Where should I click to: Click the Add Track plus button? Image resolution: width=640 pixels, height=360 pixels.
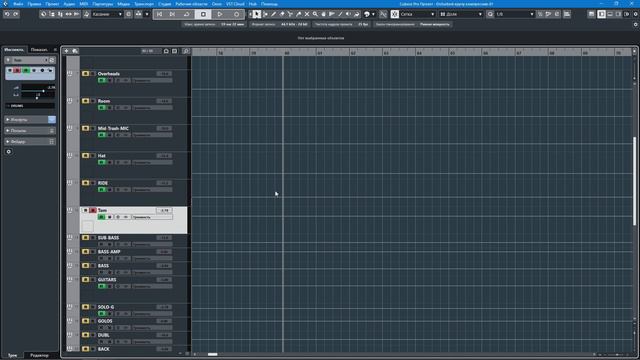67,51
